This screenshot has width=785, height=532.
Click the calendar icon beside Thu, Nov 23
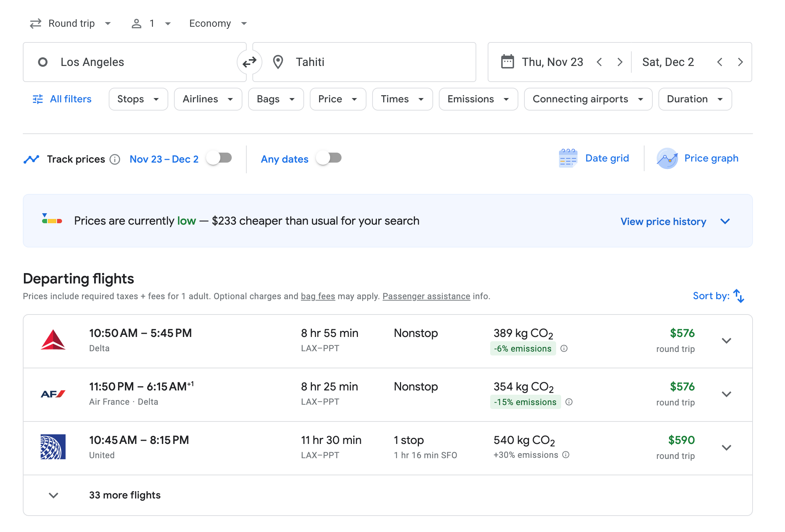click(507, 62)
